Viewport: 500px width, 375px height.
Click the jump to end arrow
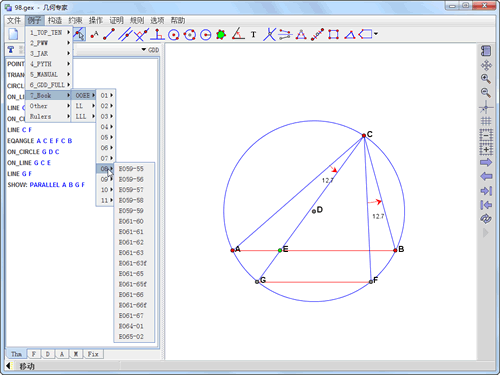(x=486, y=191)
